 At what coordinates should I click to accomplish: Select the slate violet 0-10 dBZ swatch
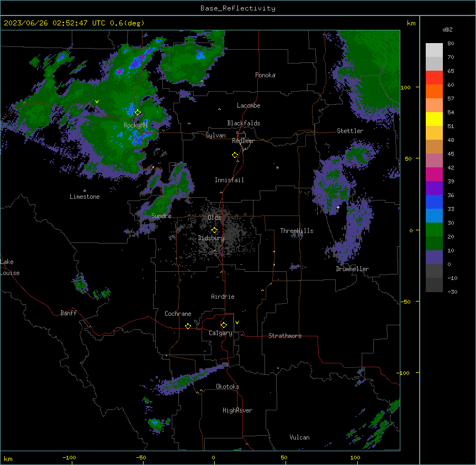click(x=434, y=257)
